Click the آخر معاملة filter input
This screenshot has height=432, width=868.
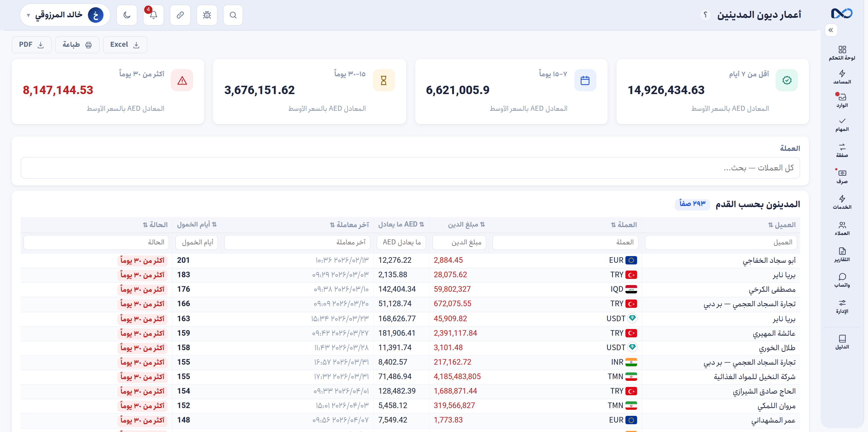pyautogui.click(x=297, y=242)
